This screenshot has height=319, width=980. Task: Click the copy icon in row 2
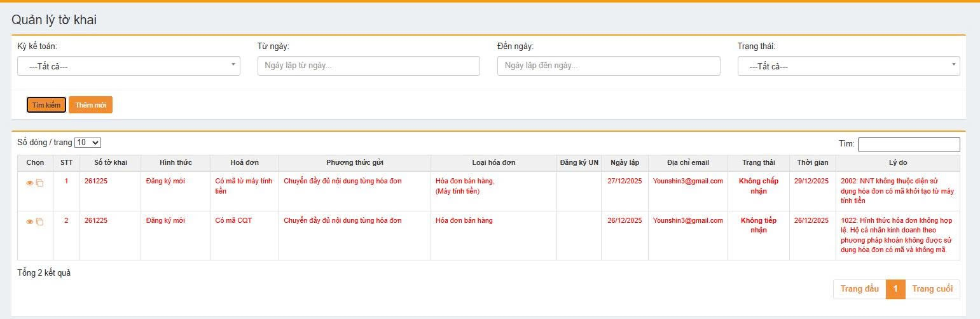coord(39,222)
